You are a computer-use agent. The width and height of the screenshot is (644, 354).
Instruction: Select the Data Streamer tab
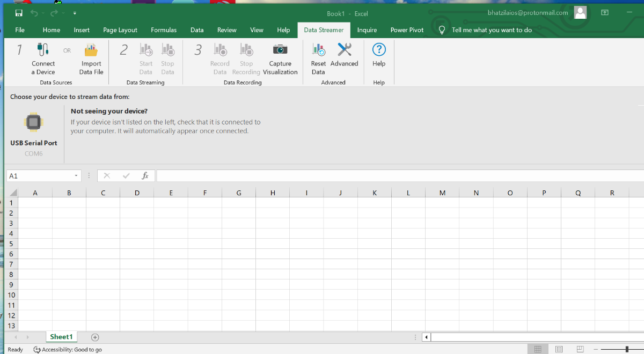click(324, 30)
